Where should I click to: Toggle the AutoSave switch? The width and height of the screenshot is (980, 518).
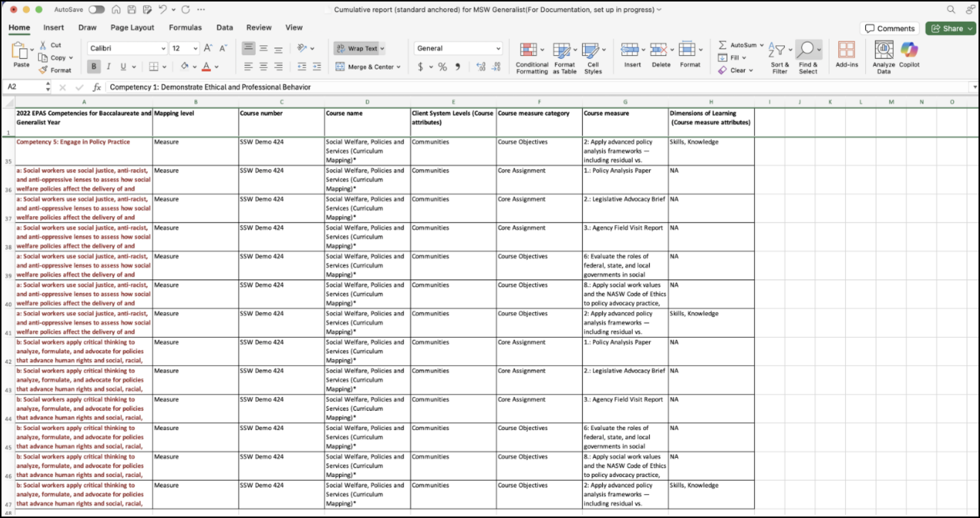(x=97, y=10)
